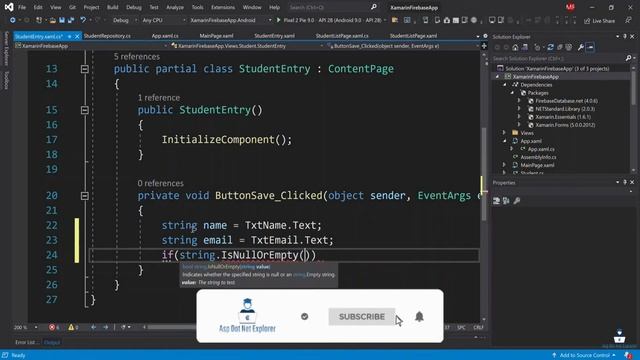Click '5 references' CodeLens link

click(137, 57)
